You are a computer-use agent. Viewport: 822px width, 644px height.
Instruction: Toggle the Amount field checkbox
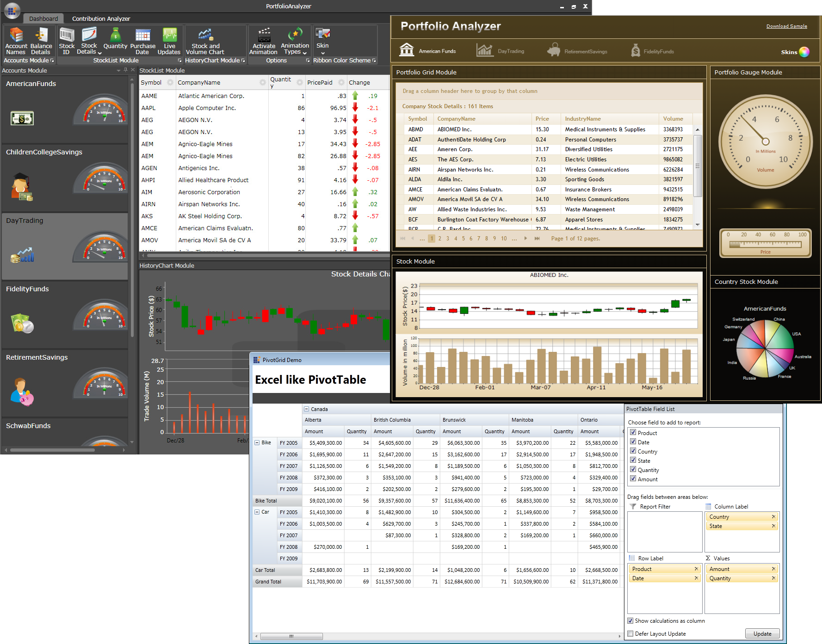point(633,478)
